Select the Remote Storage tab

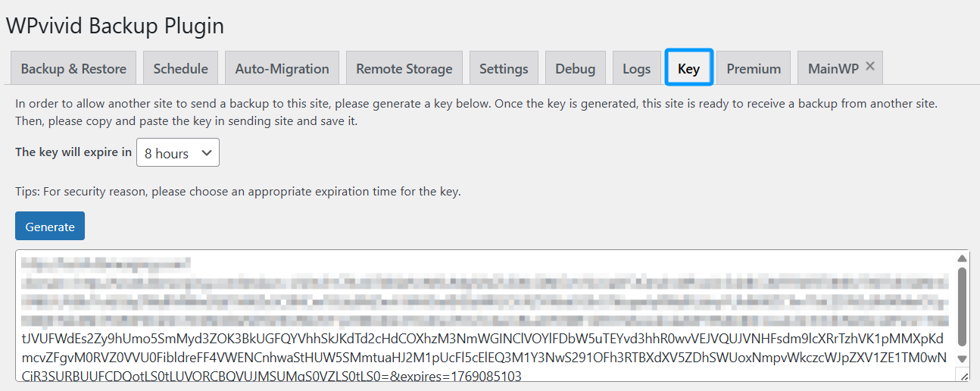[404, 69]
